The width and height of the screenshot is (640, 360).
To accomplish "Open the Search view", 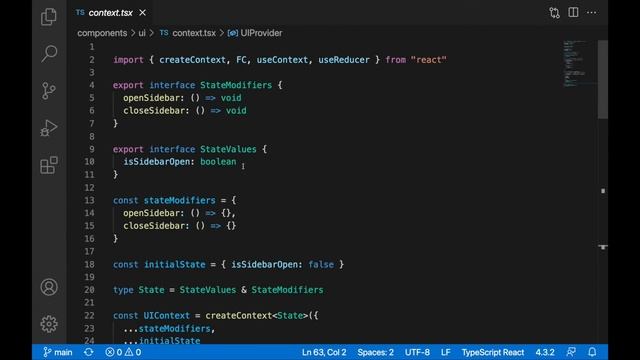I will pos(49,53).
